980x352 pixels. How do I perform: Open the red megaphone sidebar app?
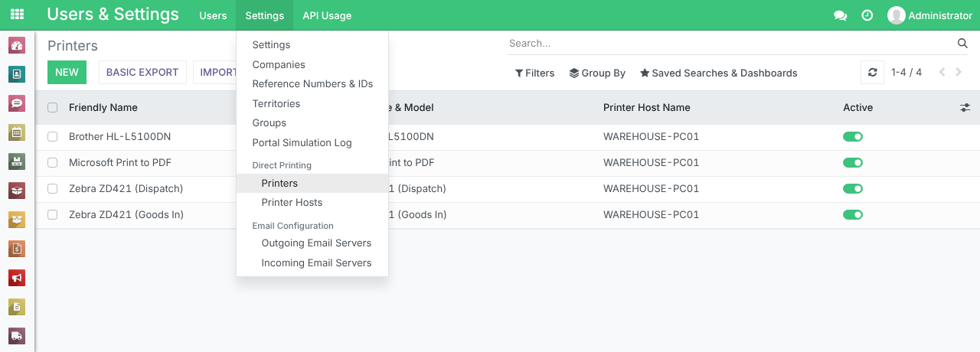(x=17, y=278)
